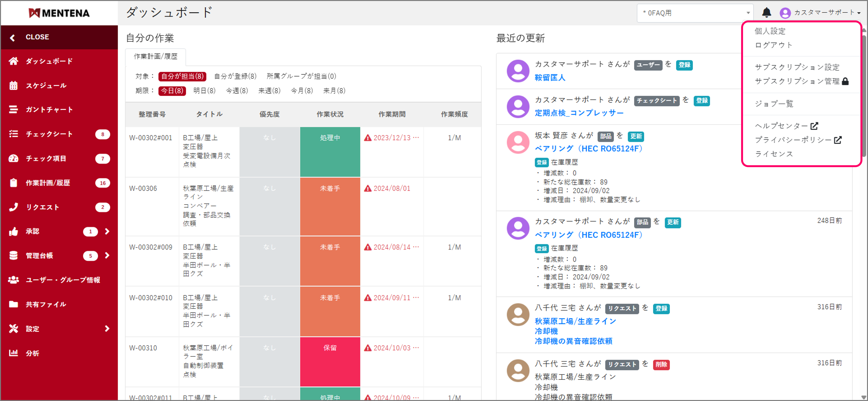Toggle the 自分が登録(8) filter

coord(235,76)
